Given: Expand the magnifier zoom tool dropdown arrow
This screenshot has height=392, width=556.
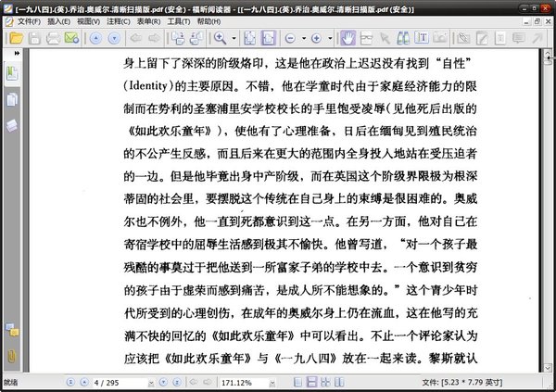Looking at the screenshot, I should 234,38.
